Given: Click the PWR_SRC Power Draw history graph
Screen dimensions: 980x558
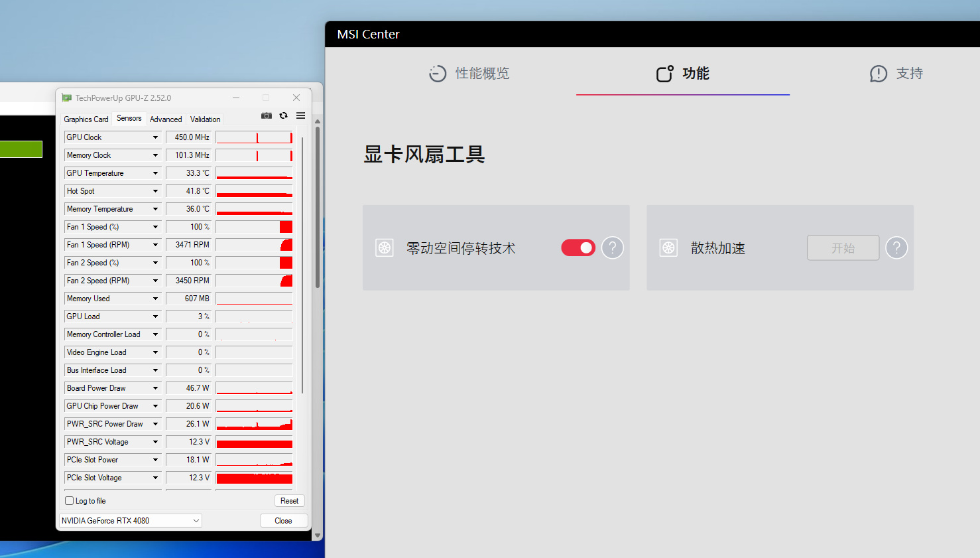Looking at the screenshot, I should pos(254,424).
